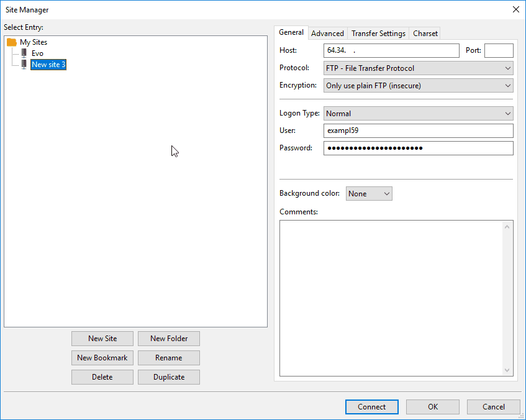Click in the Port field
This screenshot has width=526, height=420.
pyautogui.click(x=498, y=51)
